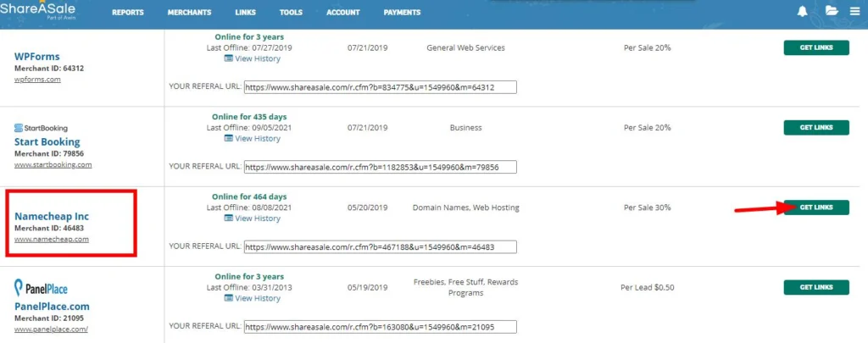This screenshot has width=868, height=343.
Task: View History for PanelPlace.com
Action: click(x=253, y=298)
